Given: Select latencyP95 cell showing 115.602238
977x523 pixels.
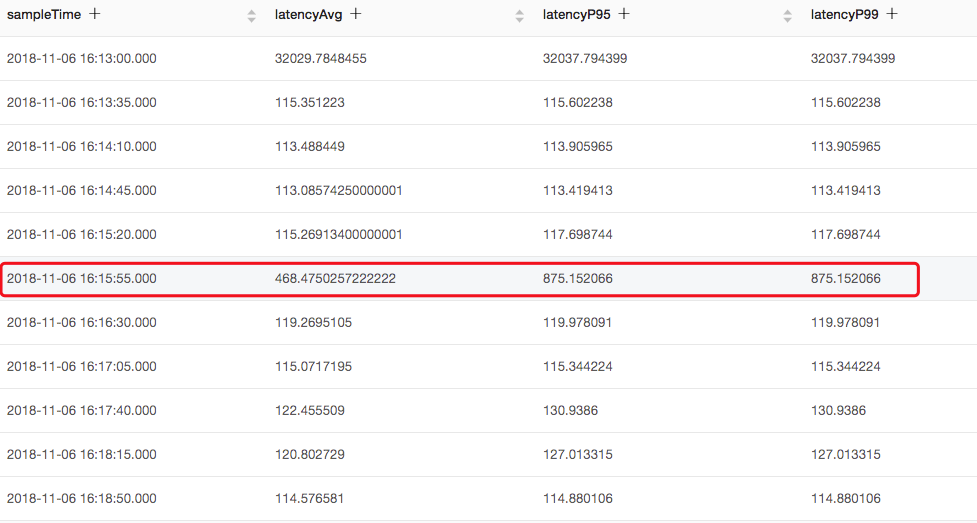Looking at the screenshot, I should tap(578, 102).
